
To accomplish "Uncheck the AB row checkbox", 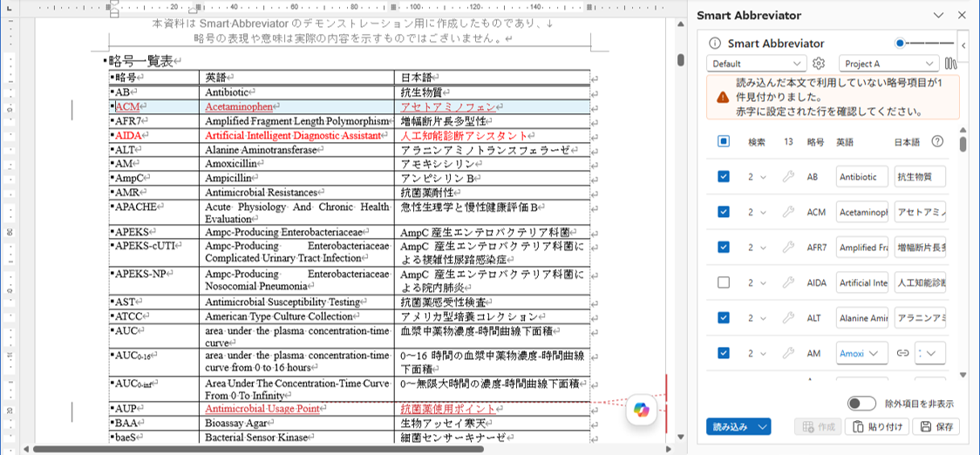I will tap(724, 177).
